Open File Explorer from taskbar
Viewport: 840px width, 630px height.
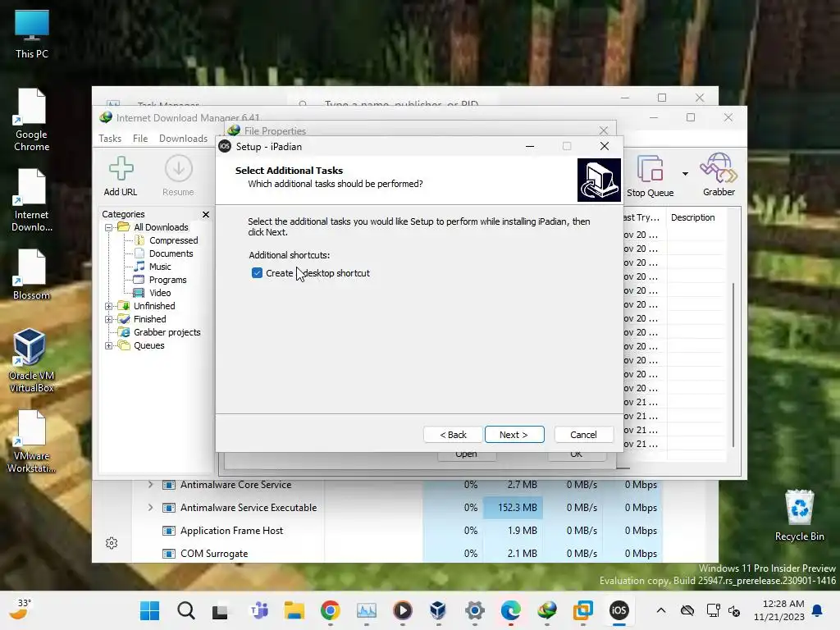294,610
